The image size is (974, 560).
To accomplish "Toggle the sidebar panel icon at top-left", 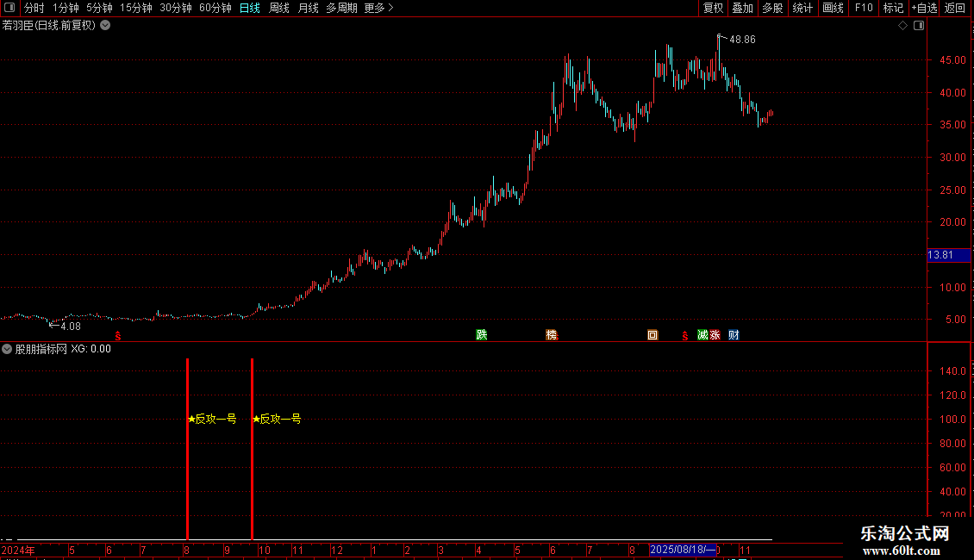I will pyautogui.click(x=9, y=8).
